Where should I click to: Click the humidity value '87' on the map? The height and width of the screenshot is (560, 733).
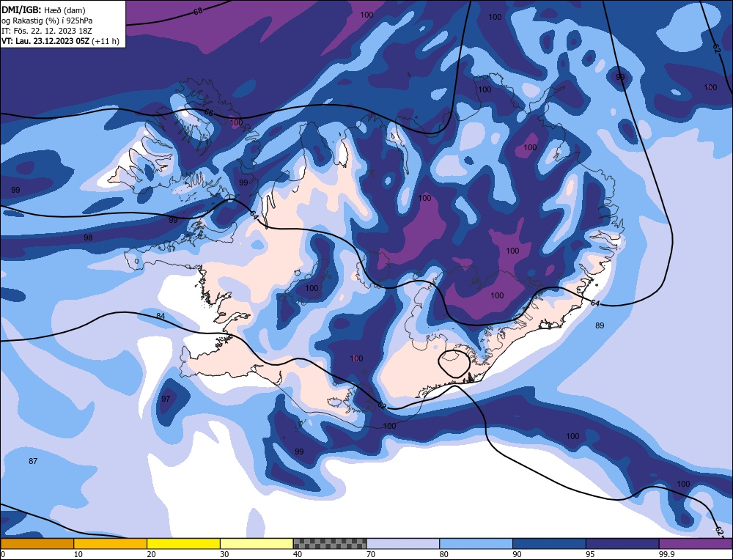33,461
